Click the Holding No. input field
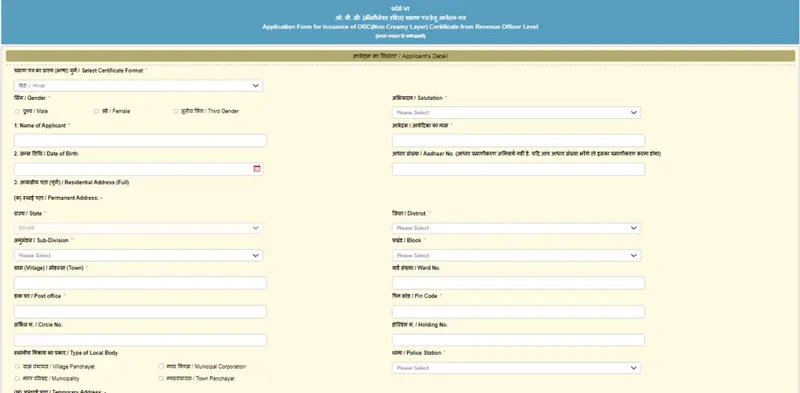This screenshot has height=393, width=800. tap(518, 340)
